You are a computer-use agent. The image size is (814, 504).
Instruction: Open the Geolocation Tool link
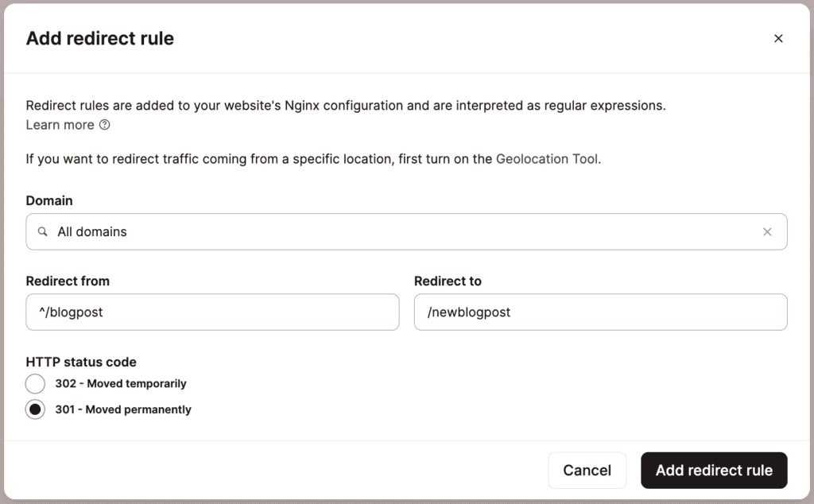(x=548, y=158)
